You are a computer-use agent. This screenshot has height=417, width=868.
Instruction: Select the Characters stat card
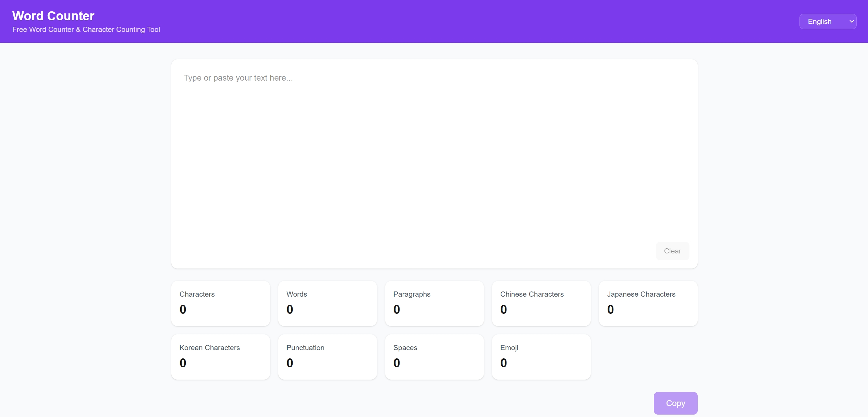(220, 303)
